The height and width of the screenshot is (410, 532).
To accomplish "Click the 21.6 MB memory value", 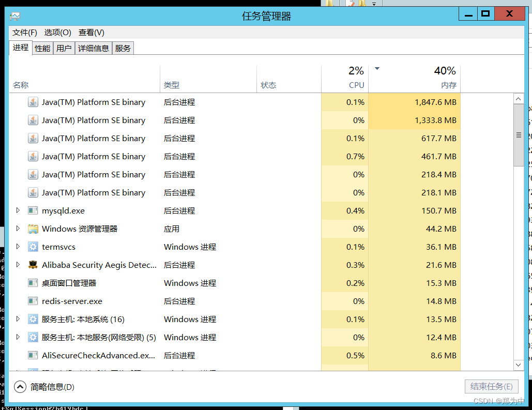I will [x=441, y=265].
